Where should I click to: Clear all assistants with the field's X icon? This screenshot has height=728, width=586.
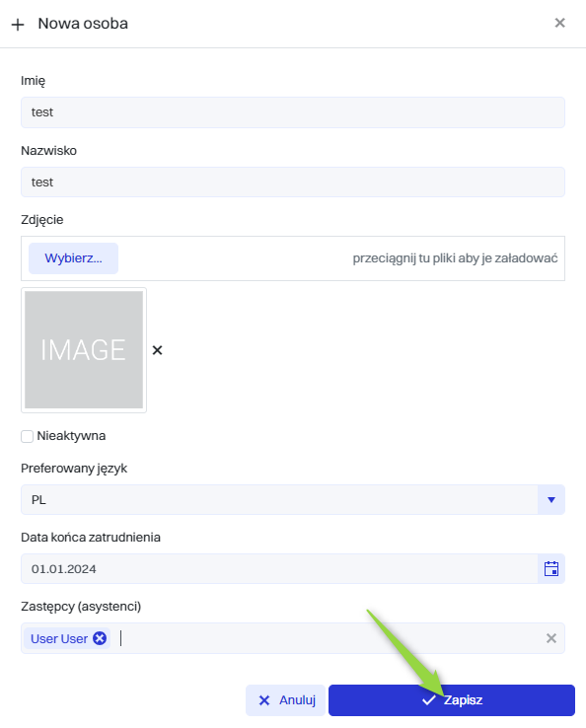[551, 638]
